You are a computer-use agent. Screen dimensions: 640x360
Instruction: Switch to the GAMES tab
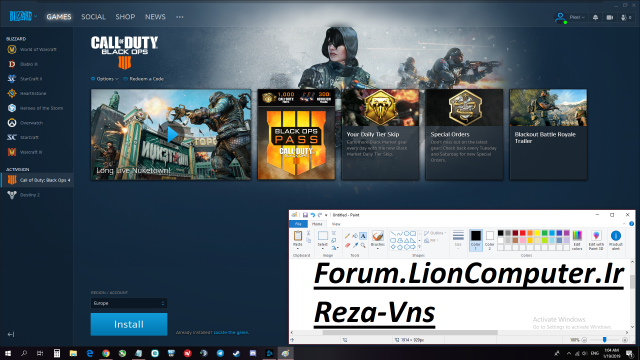pos(59,17)
